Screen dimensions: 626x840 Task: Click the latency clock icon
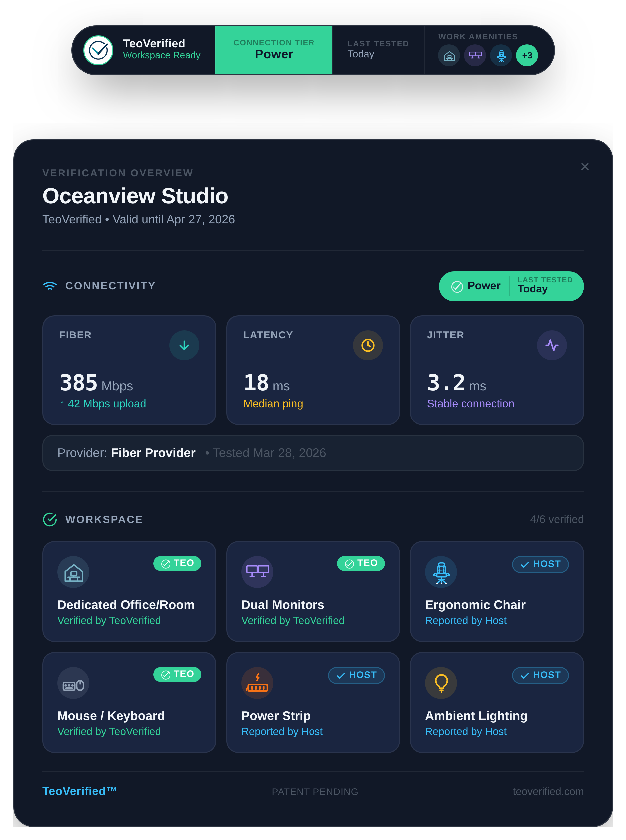[x=368, y=345]
